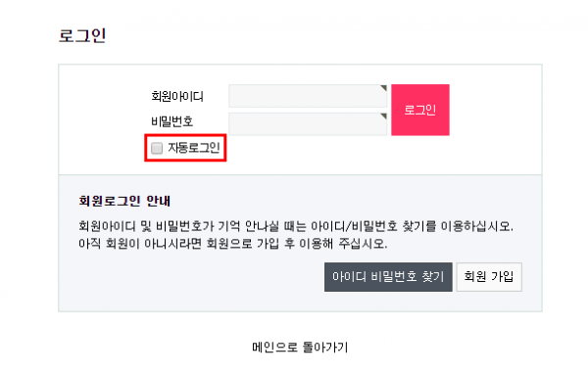
Task: Click the sentence about 아이디/비밀번호 찾기를 이용하십시오
Action: tap(296, 226)
